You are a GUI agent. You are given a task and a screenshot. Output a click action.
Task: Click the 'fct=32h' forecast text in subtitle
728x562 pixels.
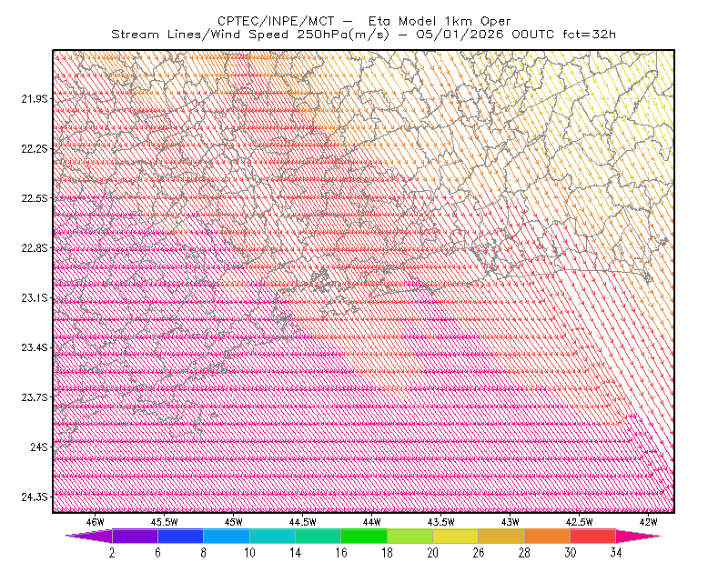589,35
